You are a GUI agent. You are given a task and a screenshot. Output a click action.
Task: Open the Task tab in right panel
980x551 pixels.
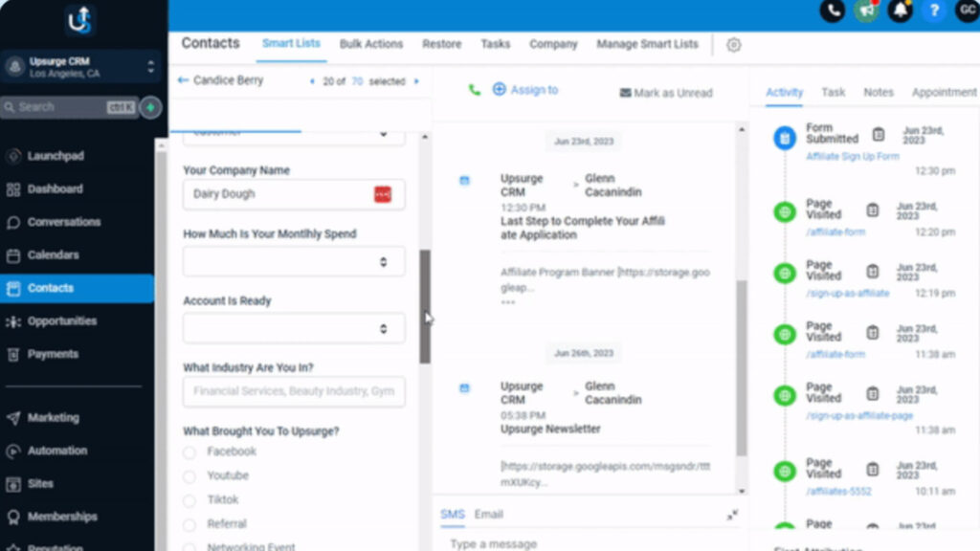(x=834, y=92)
